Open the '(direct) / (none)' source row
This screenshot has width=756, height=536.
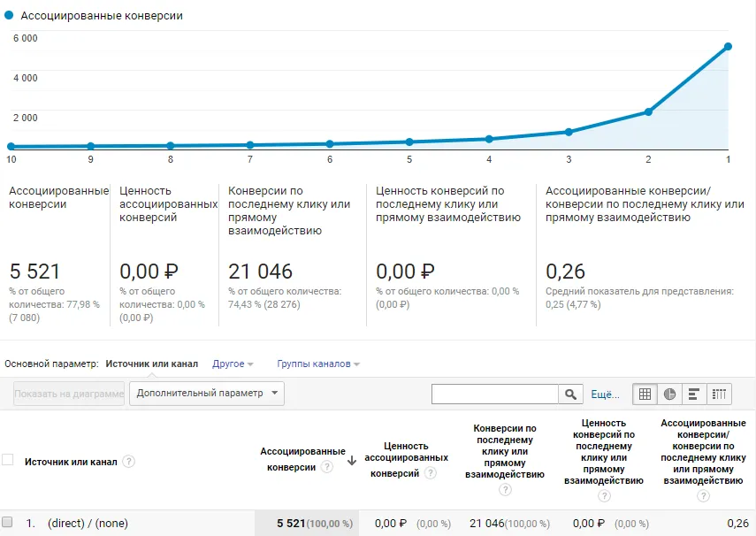click(x=88, y=524)
